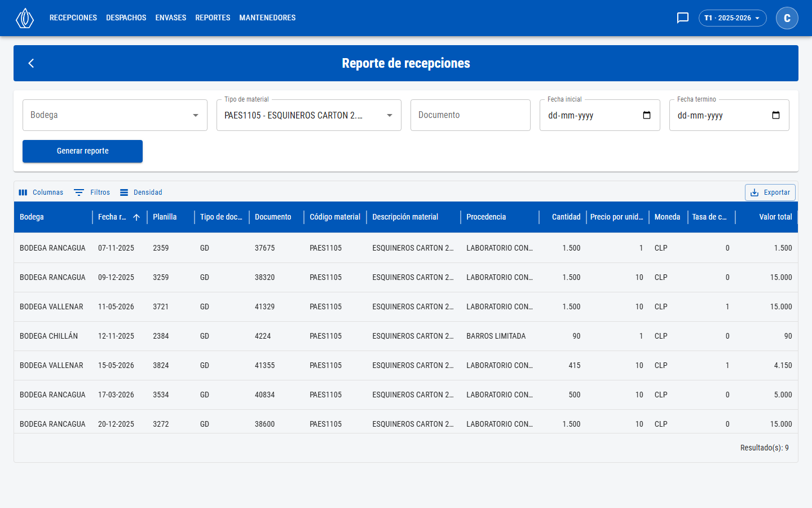
Task: Open the MANTENEDORES menu
Action: 267,18
